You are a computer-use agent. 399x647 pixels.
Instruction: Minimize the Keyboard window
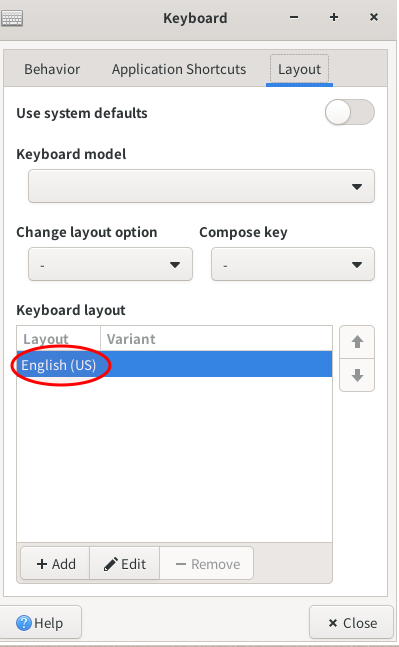tap(294, 17)
